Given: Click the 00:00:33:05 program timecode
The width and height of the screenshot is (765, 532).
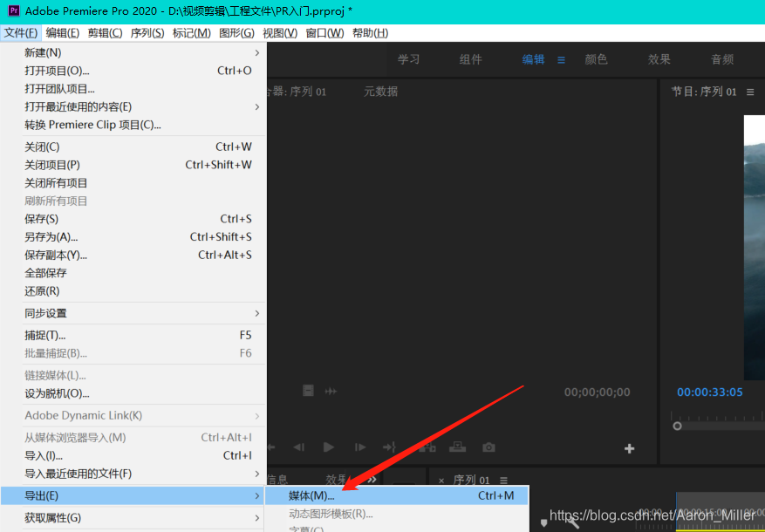Looking at the screenshot, I should tap(709, 392).
